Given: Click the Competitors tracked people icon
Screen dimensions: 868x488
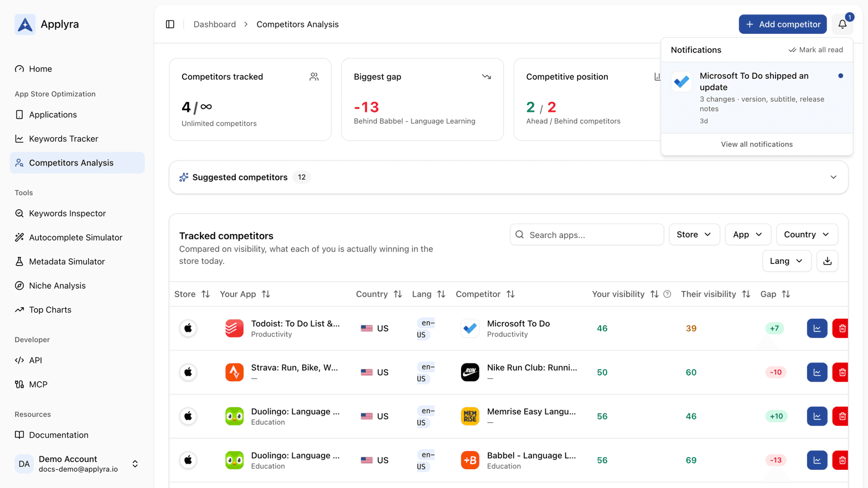Looking at the screenshot, I should pos(314,77).
